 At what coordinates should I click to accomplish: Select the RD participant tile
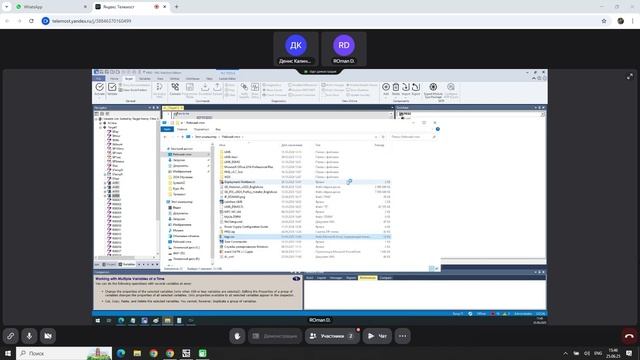point(344,49)
